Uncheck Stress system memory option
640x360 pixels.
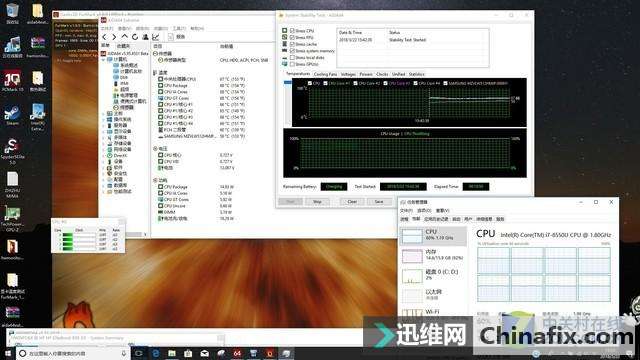point(292,51)
